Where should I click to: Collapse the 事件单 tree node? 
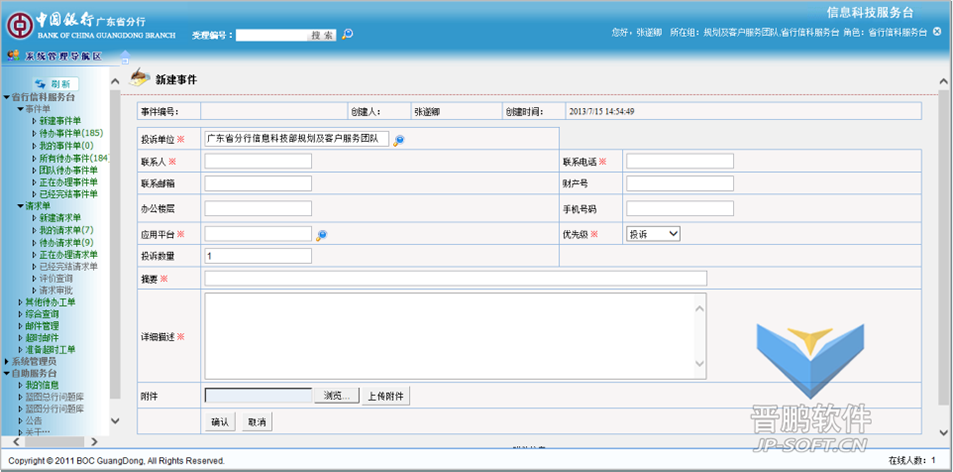[x=20, y=109]
